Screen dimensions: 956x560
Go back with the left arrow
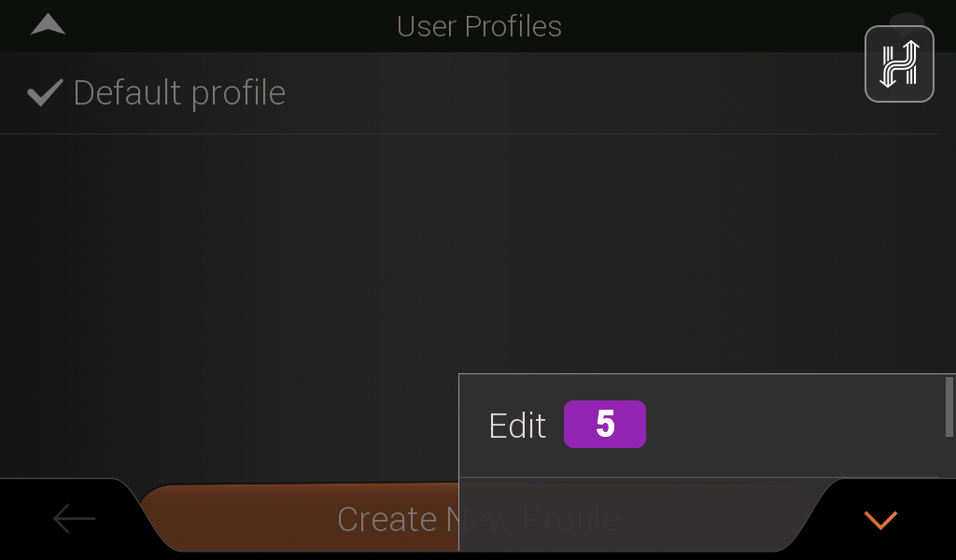point(75,519)
